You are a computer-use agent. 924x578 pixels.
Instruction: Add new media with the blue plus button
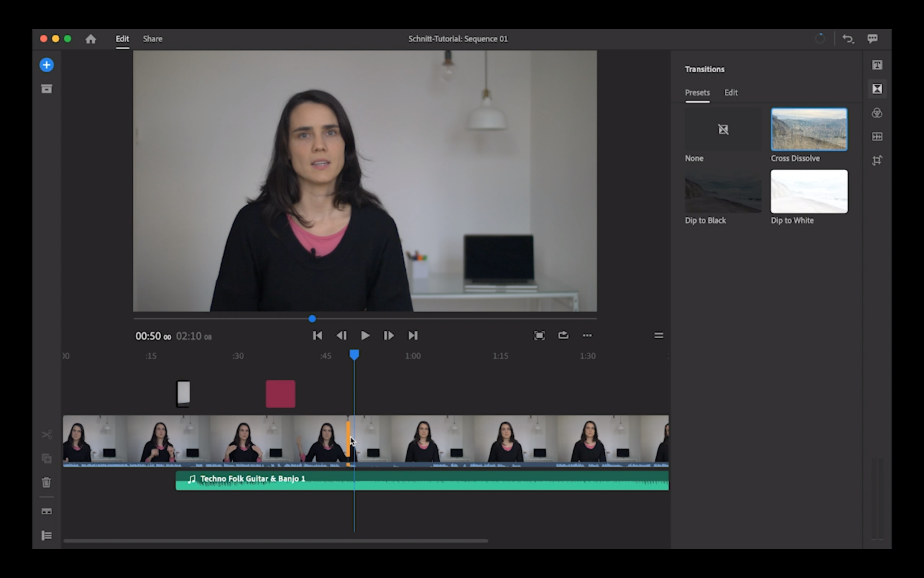(x=46, y=65)
